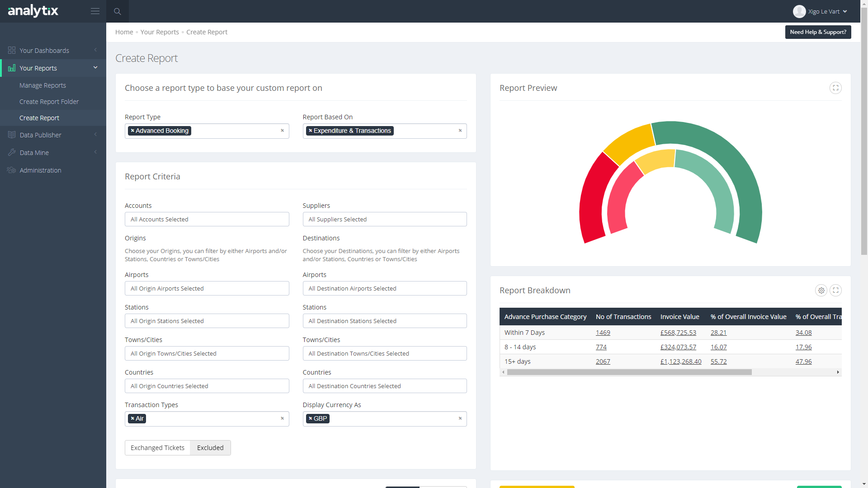Select Create Report sidebar item

pos(39,118)
